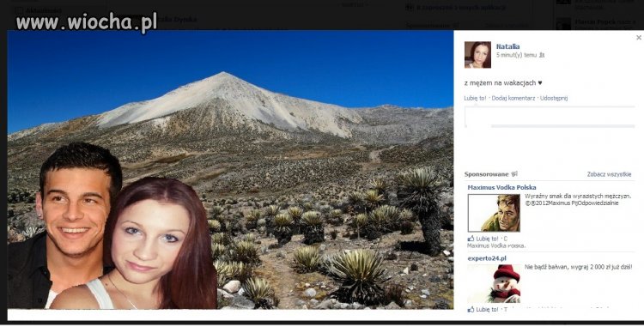Image resolution: width=644 pixels, height=327 pixels.
Task: Click the '5 minut(y) temu' timestamp
Action: 516,55
